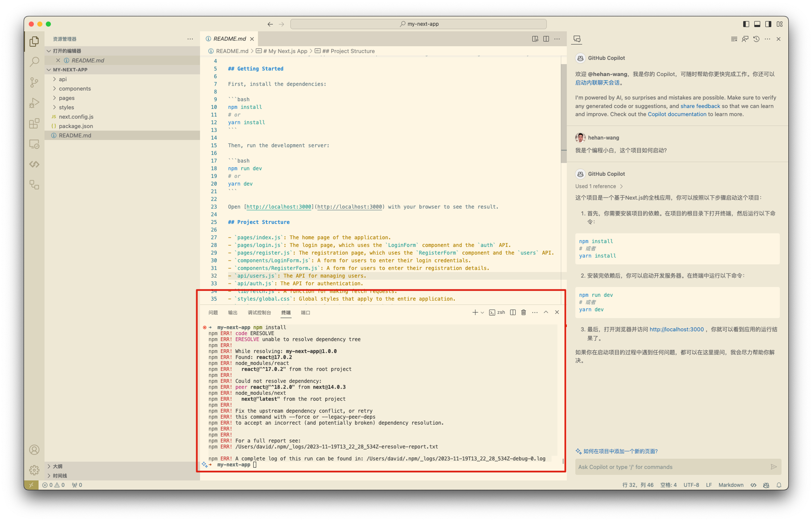The image size is (812, 521).
Task: Show Copilot chat history
Action: coord(756,39)
